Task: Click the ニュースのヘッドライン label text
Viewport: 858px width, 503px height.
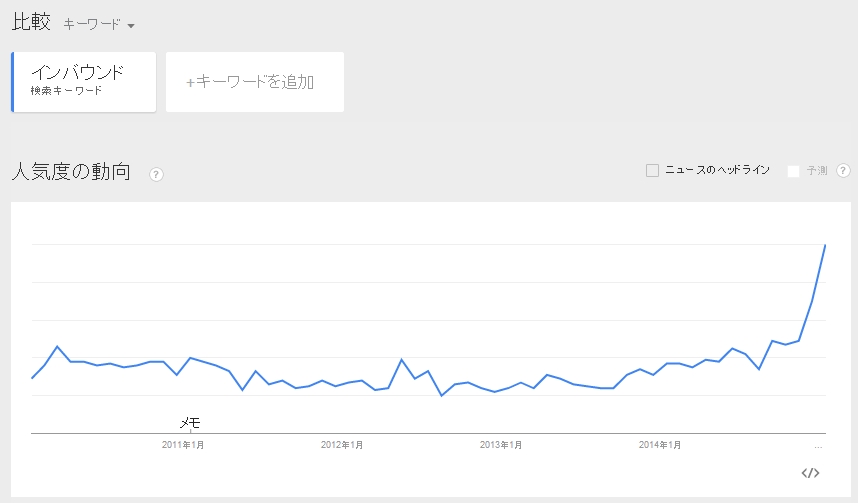Action: coord(717,170)
